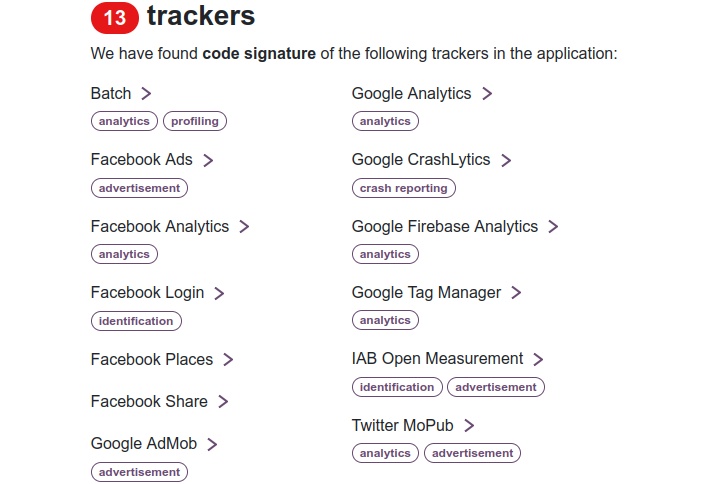Viewport: 708px width, 484px height.
Task: Open the chevron next to Facebook Analytics
Action: 244,227
